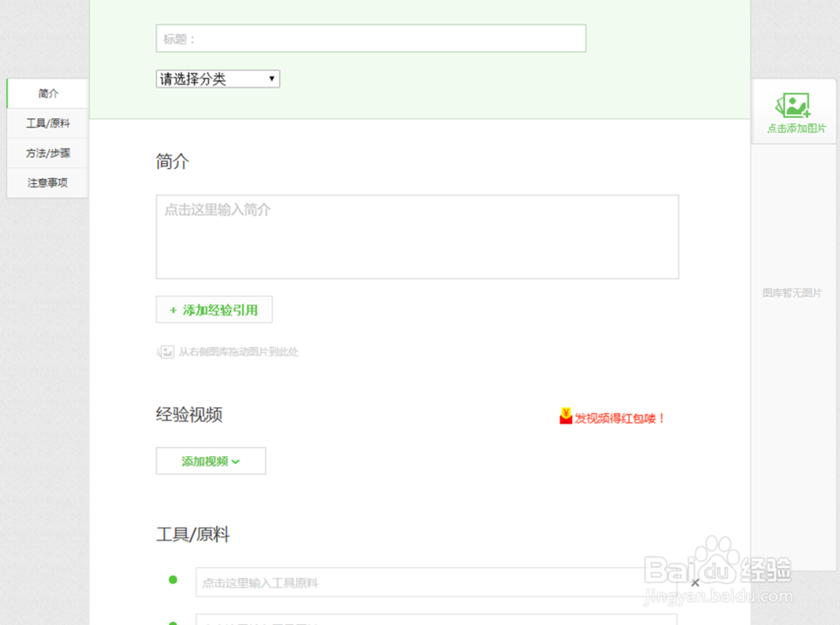Viewport: 840px width, 625px height.
Task: Click inside the 标题 title input field
Action: [370, 38]
